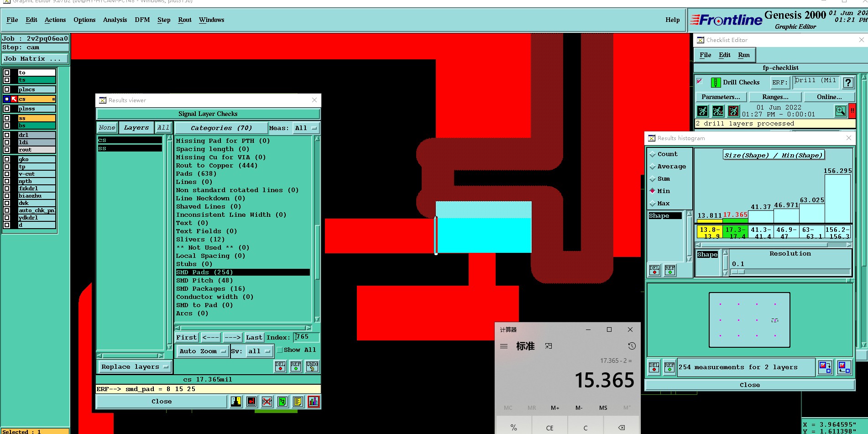
Task: Tick the Show All checkbox
Action: point(280,350)
